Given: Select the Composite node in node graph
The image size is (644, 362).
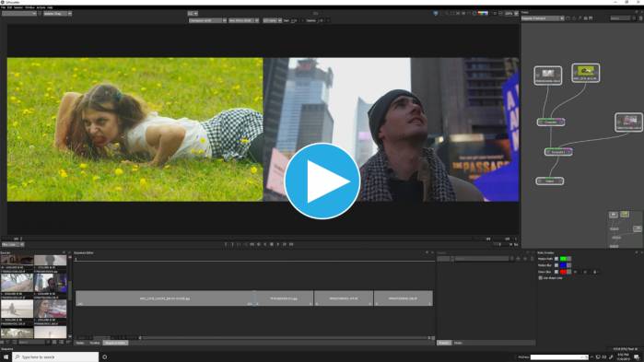Looking at the screenshot, I should click(x=551, y=122).
